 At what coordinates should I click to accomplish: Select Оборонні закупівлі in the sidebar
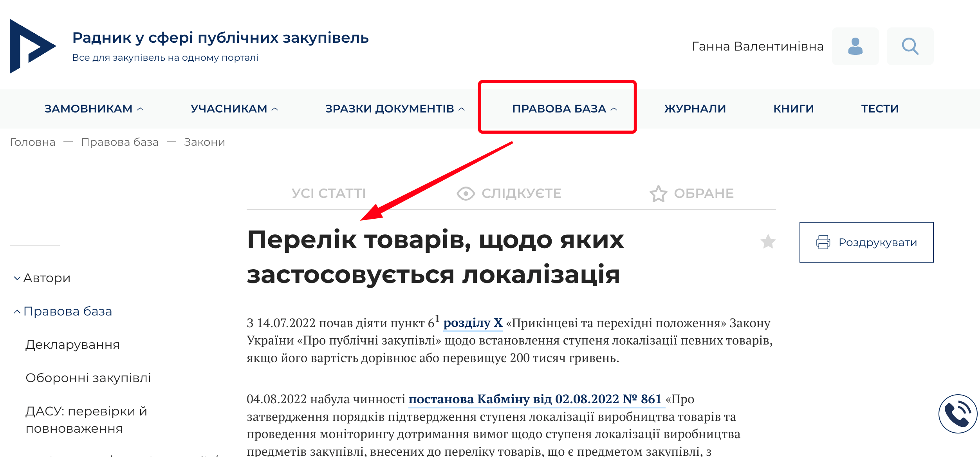88,378
